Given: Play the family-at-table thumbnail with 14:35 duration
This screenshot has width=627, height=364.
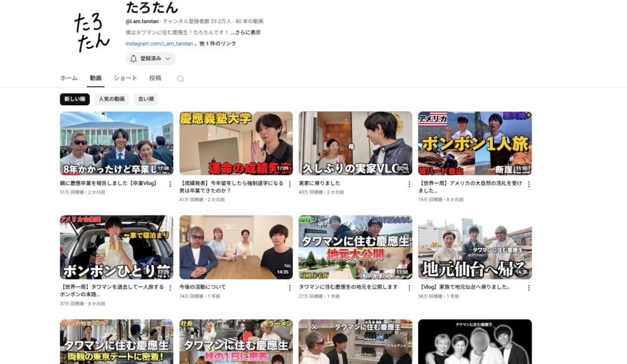Looking at the screenshot, I should click(236, 247).
